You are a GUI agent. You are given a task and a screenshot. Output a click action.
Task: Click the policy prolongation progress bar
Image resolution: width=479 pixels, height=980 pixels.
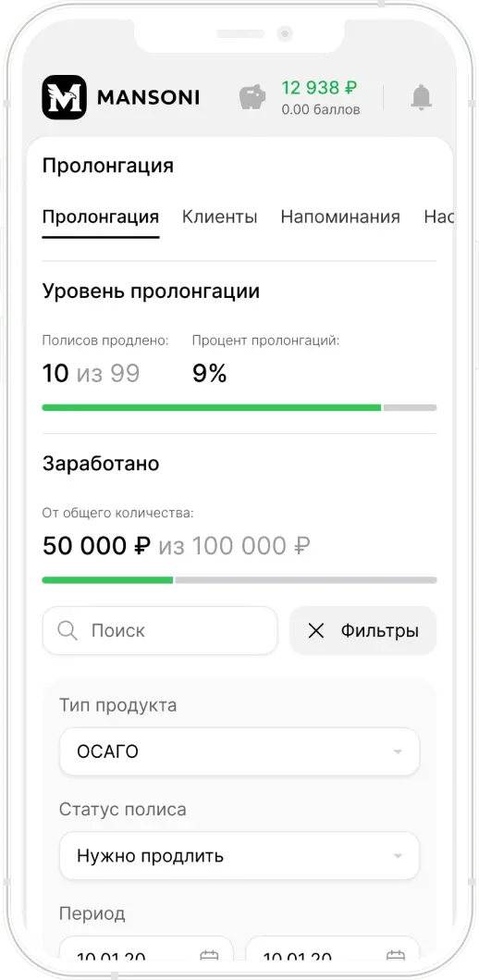239,407
